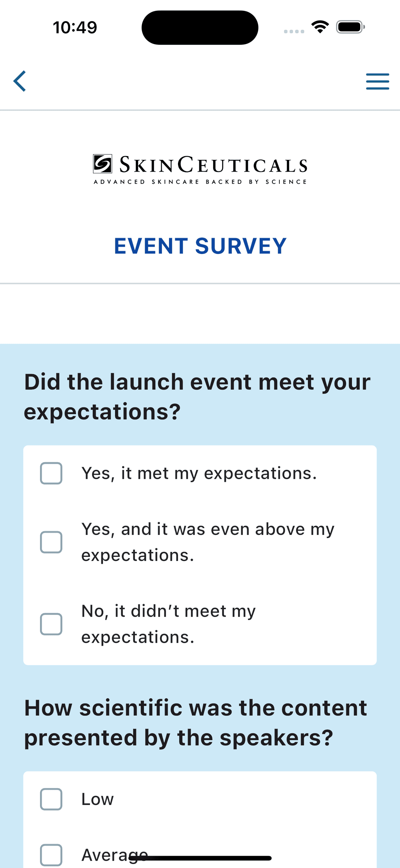This screenshot has width=400, height=868.
Task: Tap the "Did the launch event meet" question
Action: pyautogui.click(x=197, y=396)
